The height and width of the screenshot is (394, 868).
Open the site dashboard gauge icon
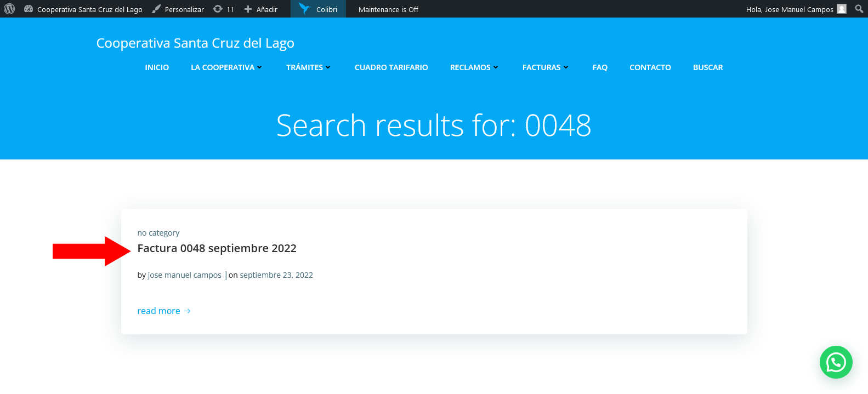pos(29,9)
